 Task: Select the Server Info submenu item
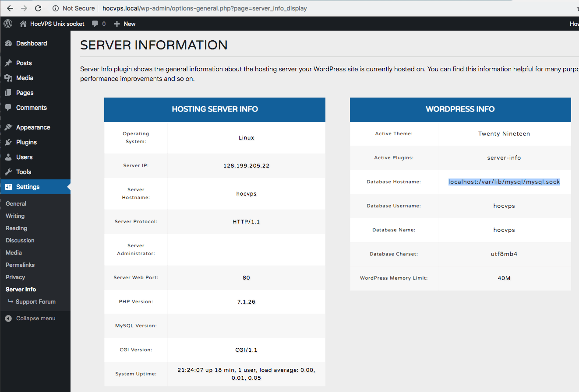point(21,289)
